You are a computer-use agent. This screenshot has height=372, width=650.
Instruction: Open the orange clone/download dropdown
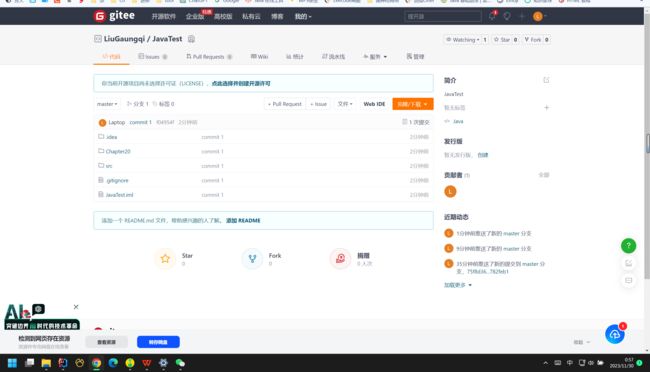click(412, 104)
